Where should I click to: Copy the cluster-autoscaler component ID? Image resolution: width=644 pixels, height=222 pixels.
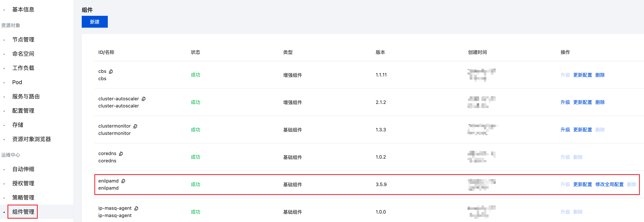click(144, 99)
